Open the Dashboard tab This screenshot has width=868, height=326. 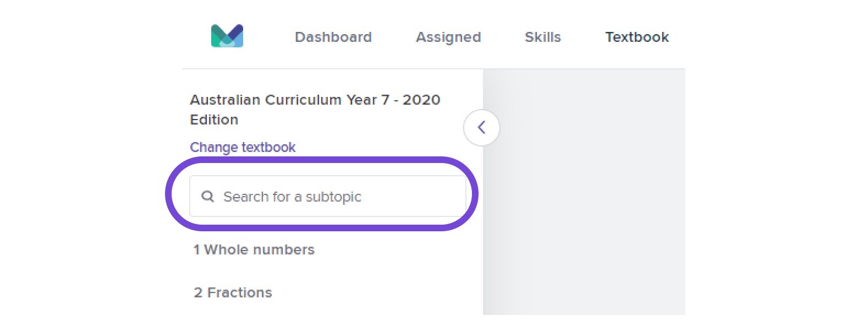click(x=333, y=37)
